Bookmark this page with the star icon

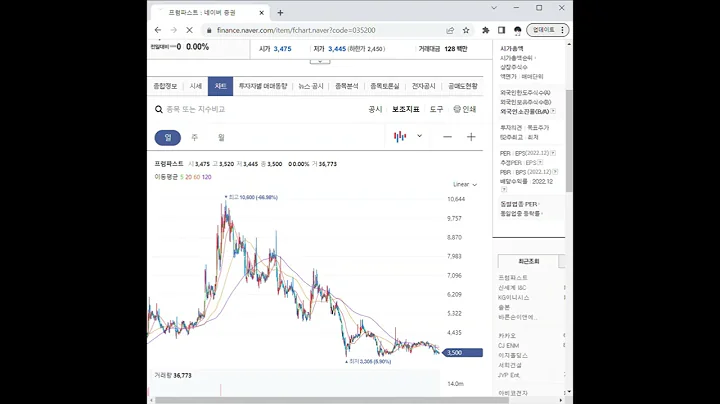tap(466, 30)
